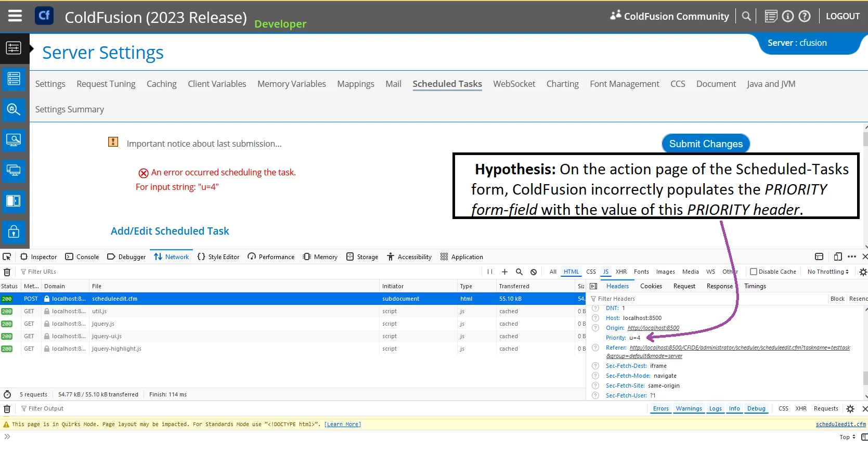Open the network search magnifier icon

coord(519,272)
